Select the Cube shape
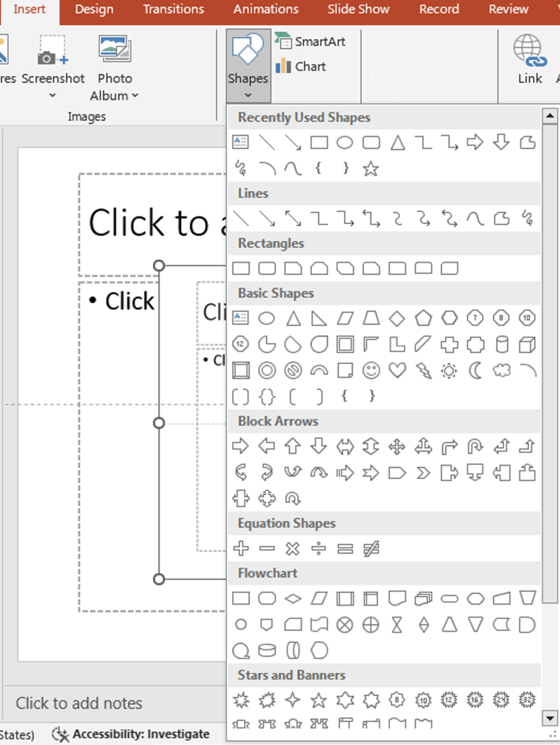560x745 pixels. coord(527,344)
